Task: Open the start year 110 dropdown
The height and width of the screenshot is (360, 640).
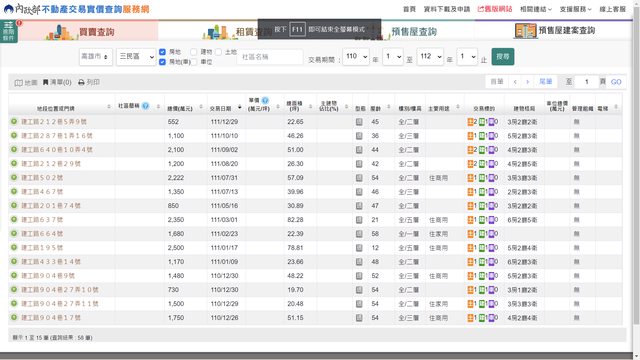Action: coord(356,56)
